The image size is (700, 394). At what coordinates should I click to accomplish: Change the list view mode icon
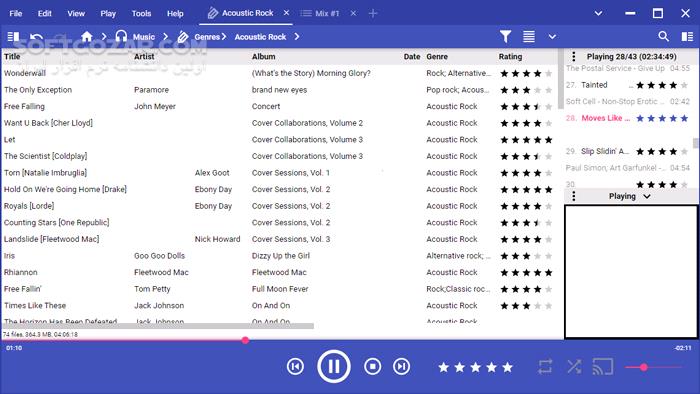[x=529, y=37]
